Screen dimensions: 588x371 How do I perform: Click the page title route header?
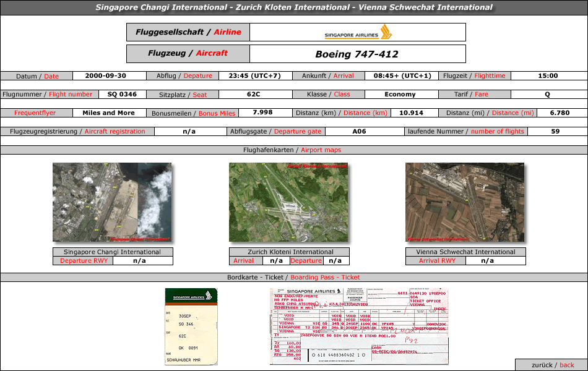click(294, 7)
